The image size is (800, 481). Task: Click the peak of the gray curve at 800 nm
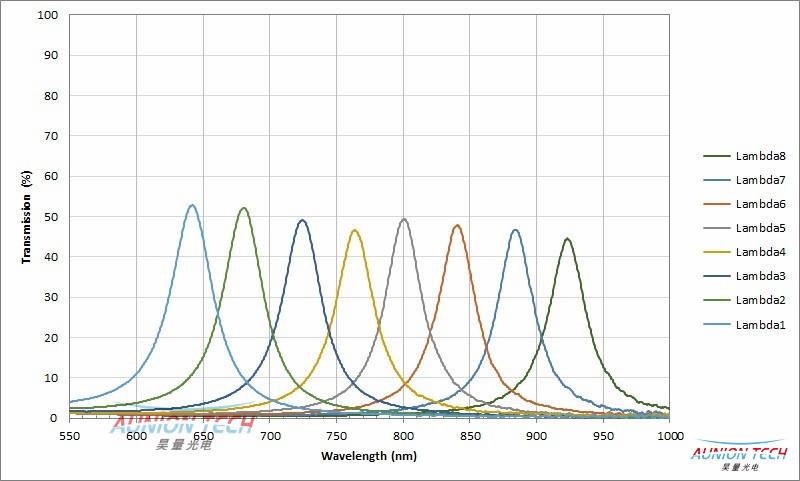(404, 220)
